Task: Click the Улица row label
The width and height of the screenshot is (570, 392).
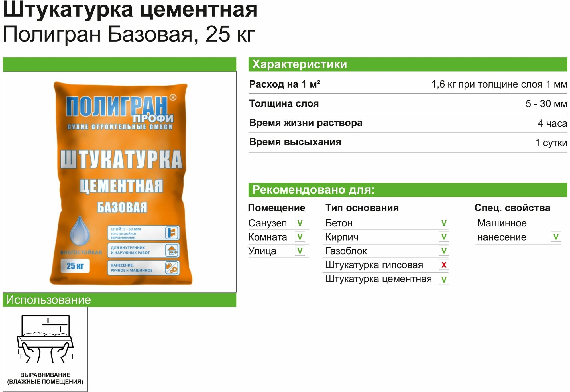Action: click(x=262, y=251)
